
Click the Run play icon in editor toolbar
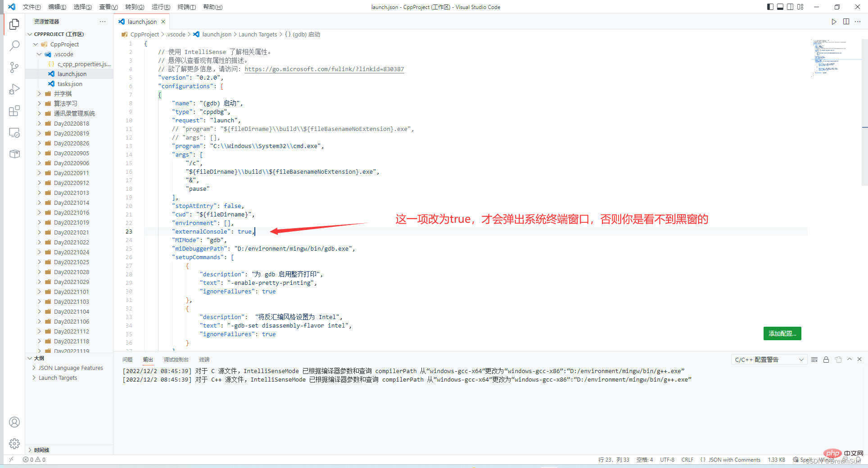point(834,22)
